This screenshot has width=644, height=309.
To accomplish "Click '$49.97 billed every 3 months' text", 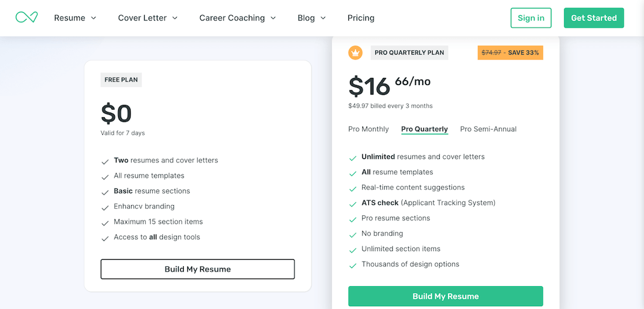I will click(390, 106).
